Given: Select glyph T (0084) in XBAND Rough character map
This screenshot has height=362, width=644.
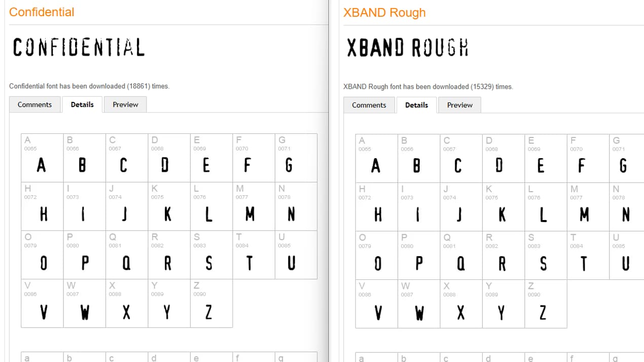Looking at the screenshot, I should [588, 255].
